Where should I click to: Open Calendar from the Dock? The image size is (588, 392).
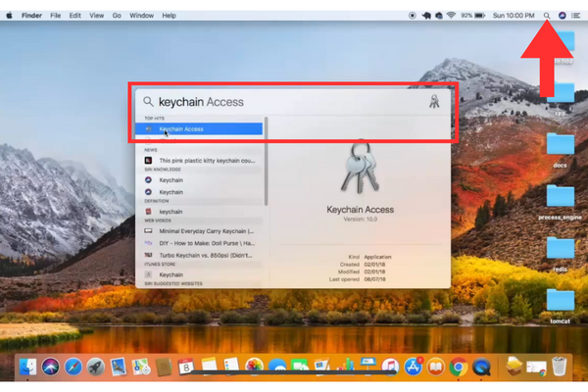(x=186, y=367)
